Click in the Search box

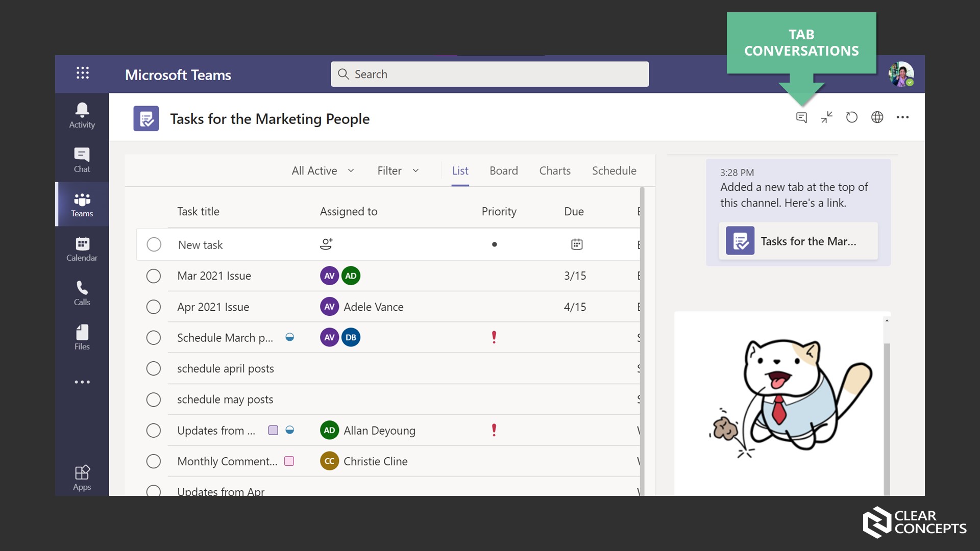[x=489, y=74]
